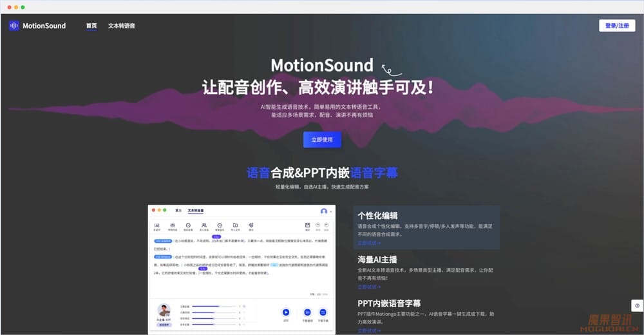
Task: Click the 登录/注册 button
Action: [617, 26]
